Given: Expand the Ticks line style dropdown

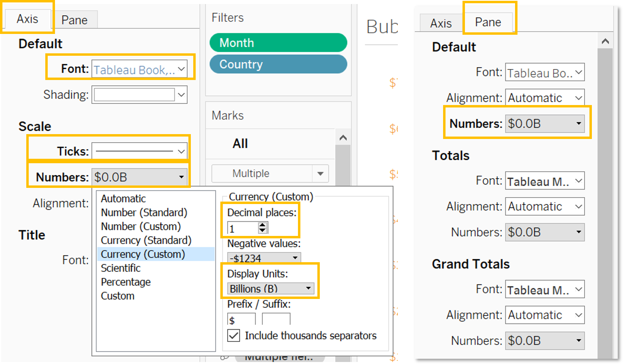Looking at the screenshot, I should [139, 151].
